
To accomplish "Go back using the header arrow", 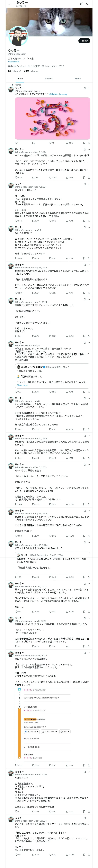I will click(x=9, y=4).
